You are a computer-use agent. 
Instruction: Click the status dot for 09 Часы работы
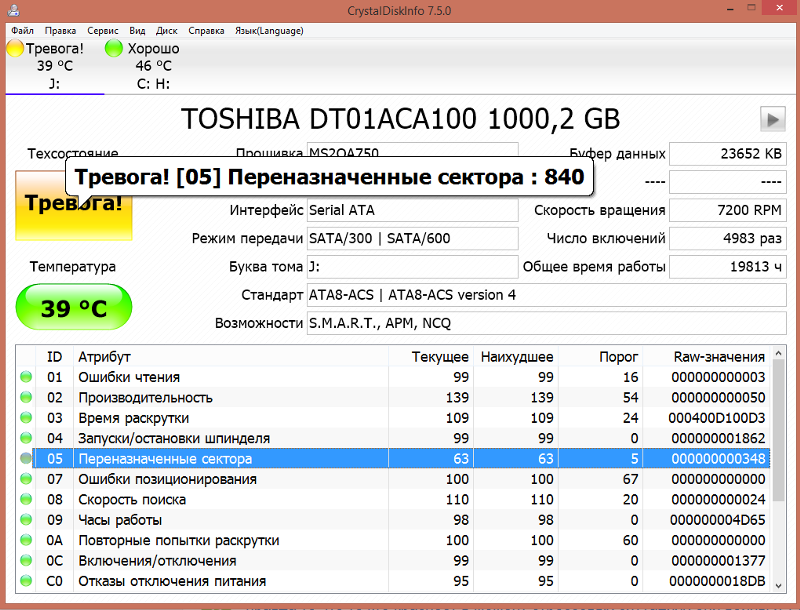coord(26,520)
